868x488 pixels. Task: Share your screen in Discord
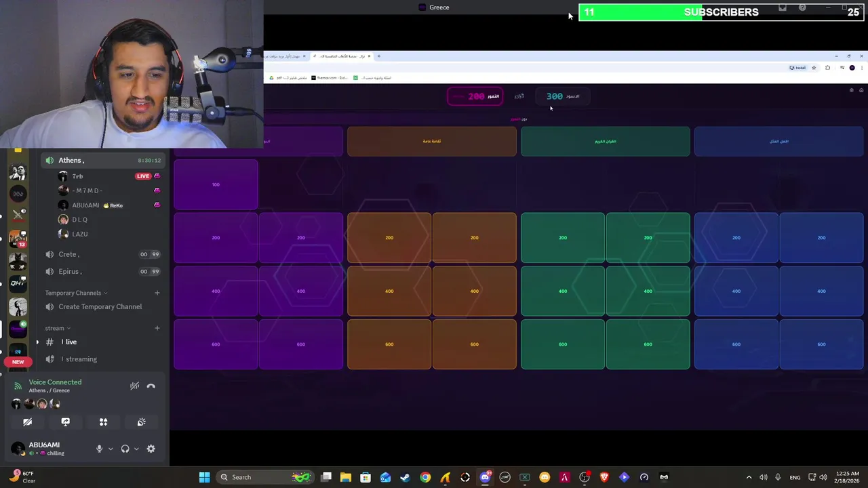click(66, 422)
